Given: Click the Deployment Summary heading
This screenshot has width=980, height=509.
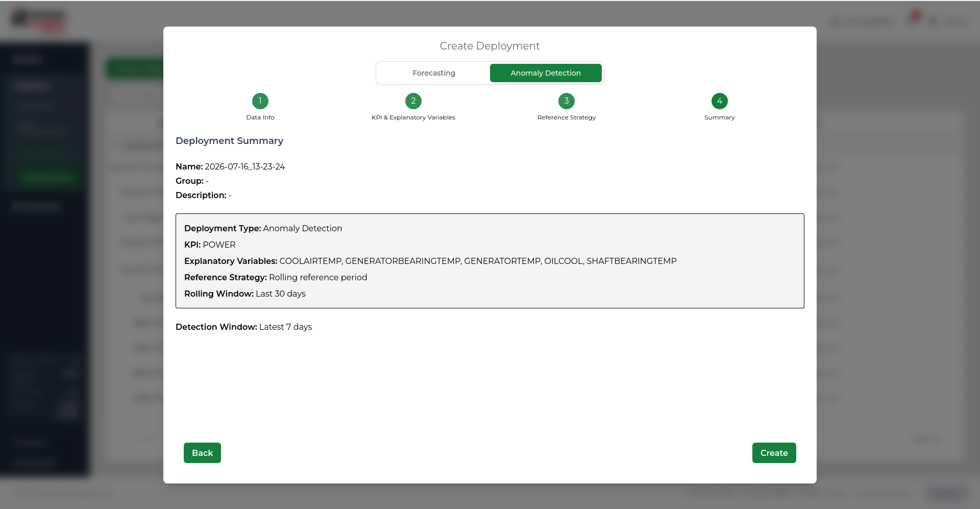Looking at the screenshot, I should [229, 140].
